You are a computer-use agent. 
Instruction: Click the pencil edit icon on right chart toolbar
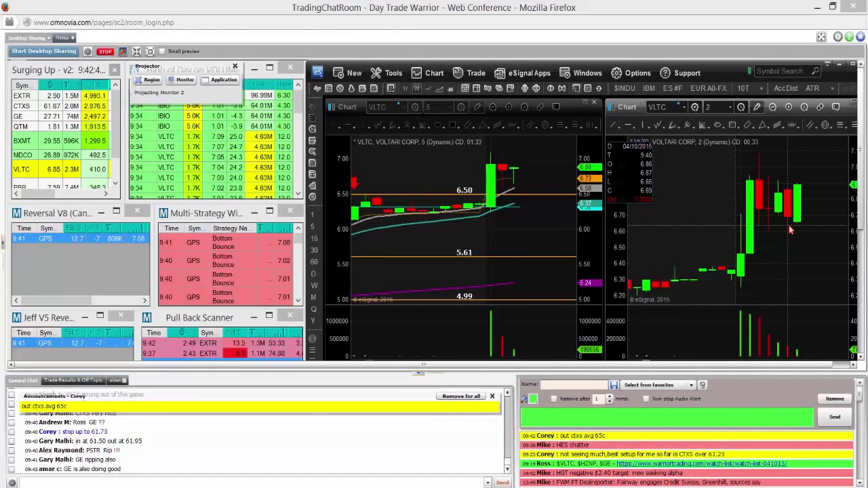757,107
